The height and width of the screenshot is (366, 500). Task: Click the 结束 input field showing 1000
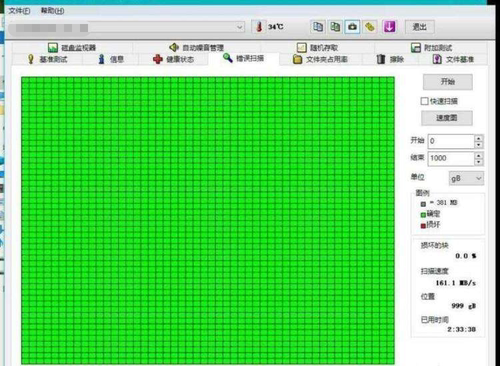[451, 159]
